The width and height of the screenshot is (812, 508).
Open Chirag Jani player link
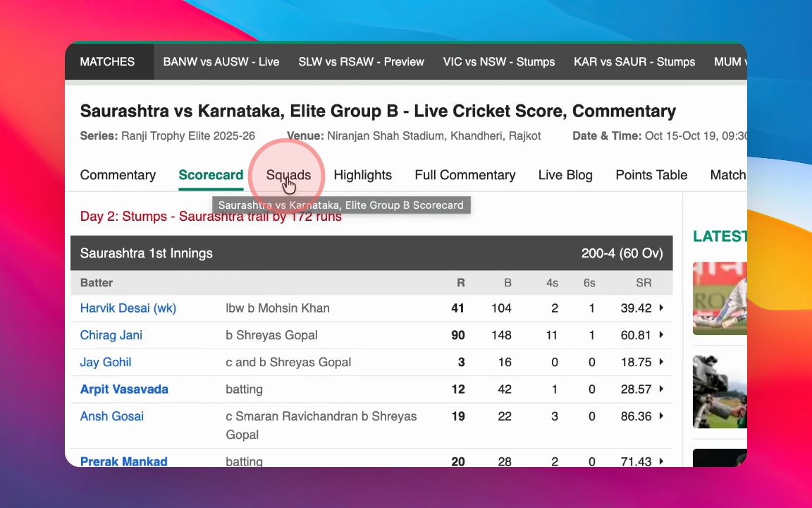[x=111, y=335]
